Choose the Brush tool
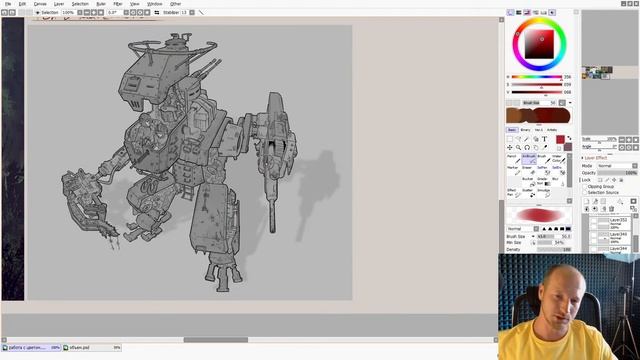This screenshot has height=360, width=640. tap(544, 159)
